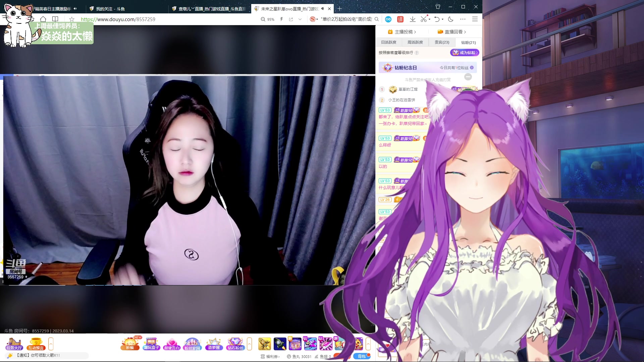Open the 互动预言 prediction icon
The width and height of the screenshot is (644, 362).
[36, 344]
